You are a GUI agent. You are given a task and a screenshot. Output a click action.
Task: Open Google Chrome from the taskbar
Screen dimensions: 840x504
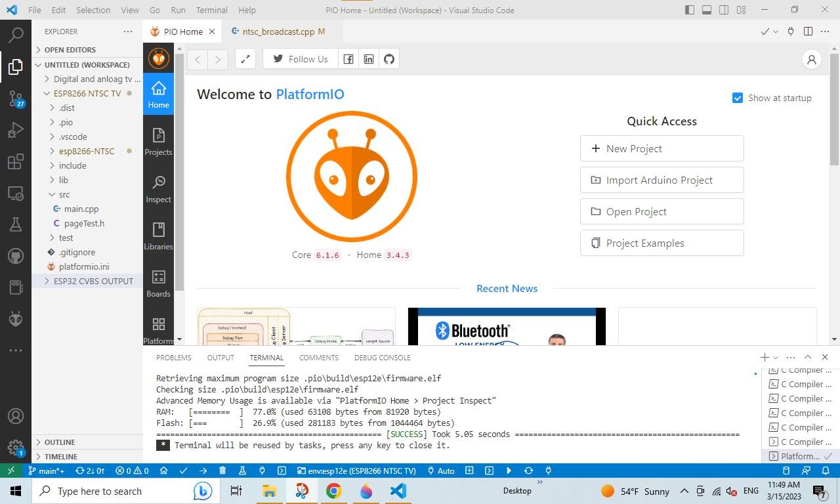pyautogui.click(x=333, y=491)
